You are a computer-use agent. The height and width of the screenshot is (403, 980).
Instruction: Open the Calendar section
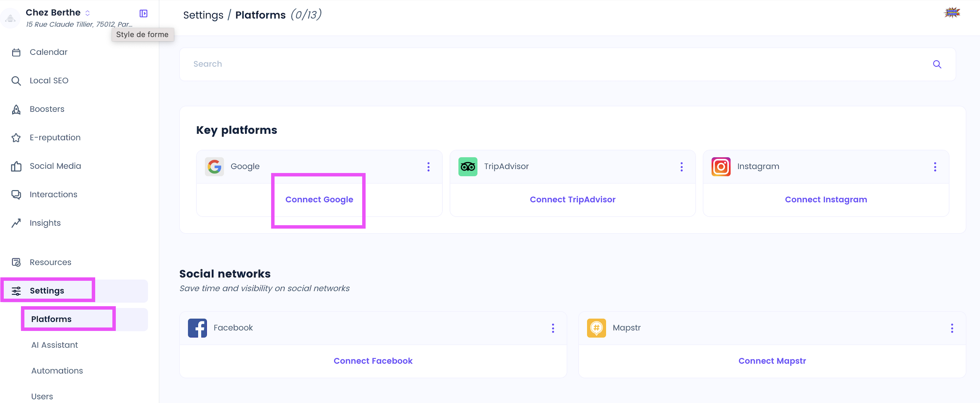48,52
